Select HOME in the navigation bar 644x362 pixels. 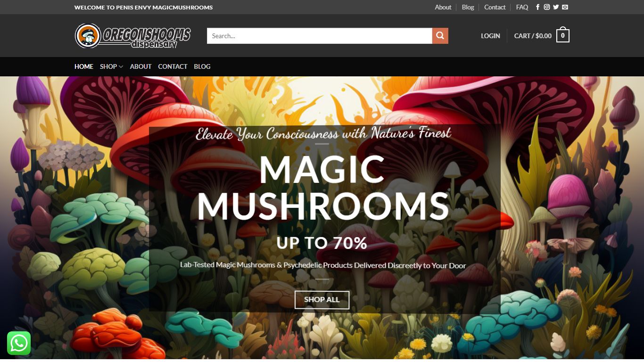point(84,66)
